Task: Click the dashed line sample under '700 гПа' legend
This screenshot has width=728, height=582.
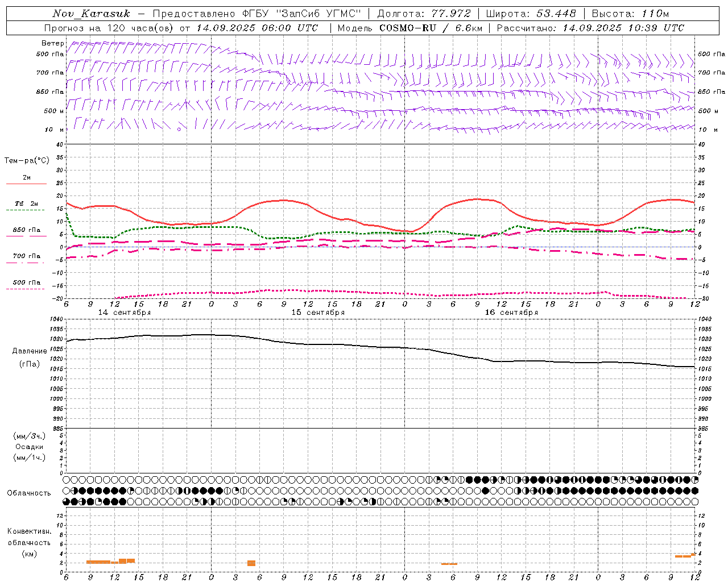Action: [26, 263]
